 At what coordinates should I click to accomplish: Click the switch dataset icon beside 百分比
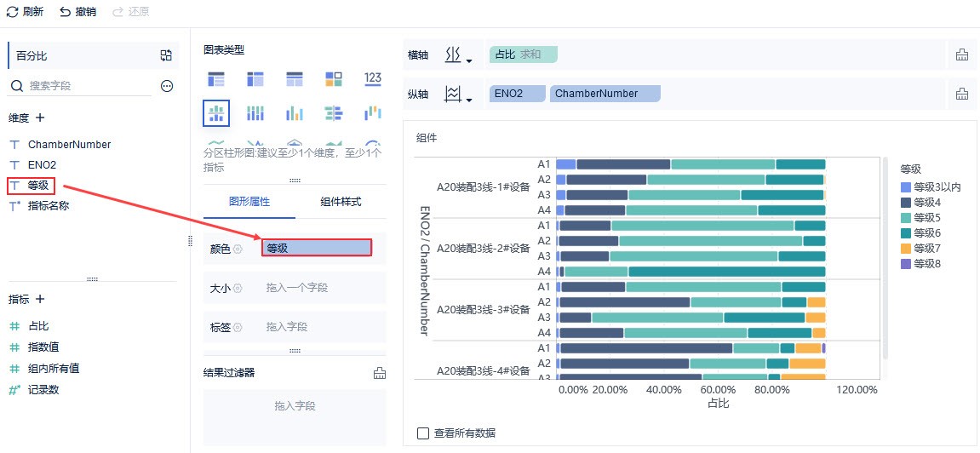click(x=166, y=55)
